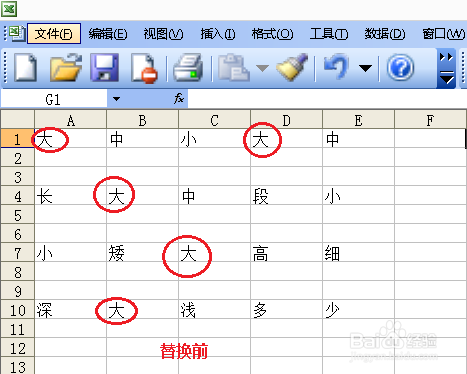Screen dimensions: 467x374
Task: Select row 7 header
Action: coord(17,253)
